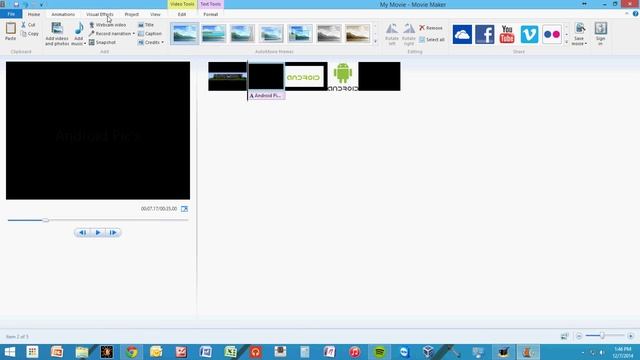
Task: Switch to the Animations tab
Action: pyautogui.click(x=63, y=14)
